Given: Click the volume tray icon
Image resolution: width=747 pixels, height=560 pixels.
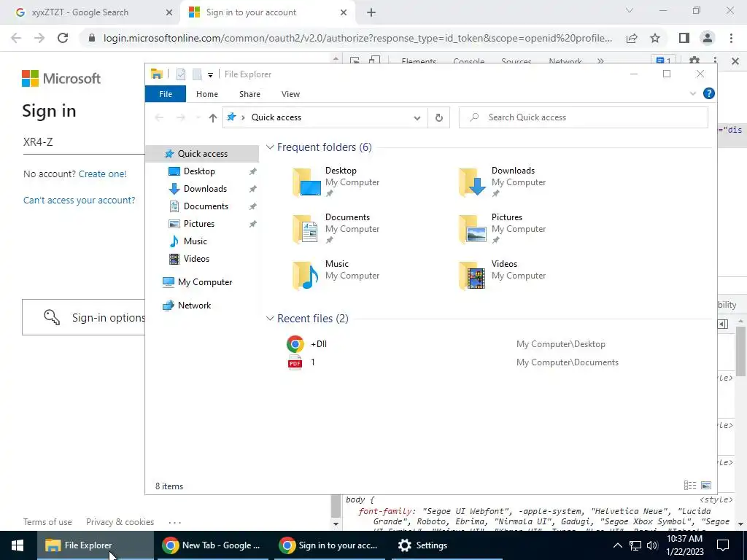Looking at the screenshot, I should [x=652, y=545].
